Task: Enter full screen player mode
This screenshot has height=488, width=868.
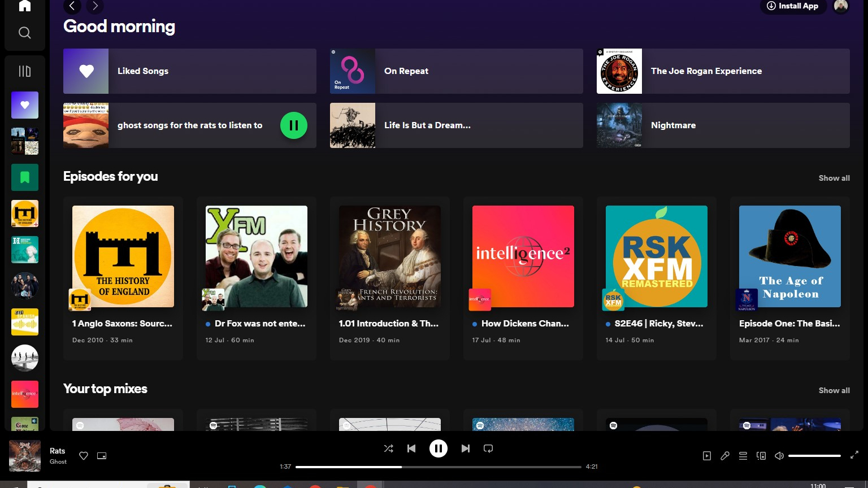Action: click(854, 455)
